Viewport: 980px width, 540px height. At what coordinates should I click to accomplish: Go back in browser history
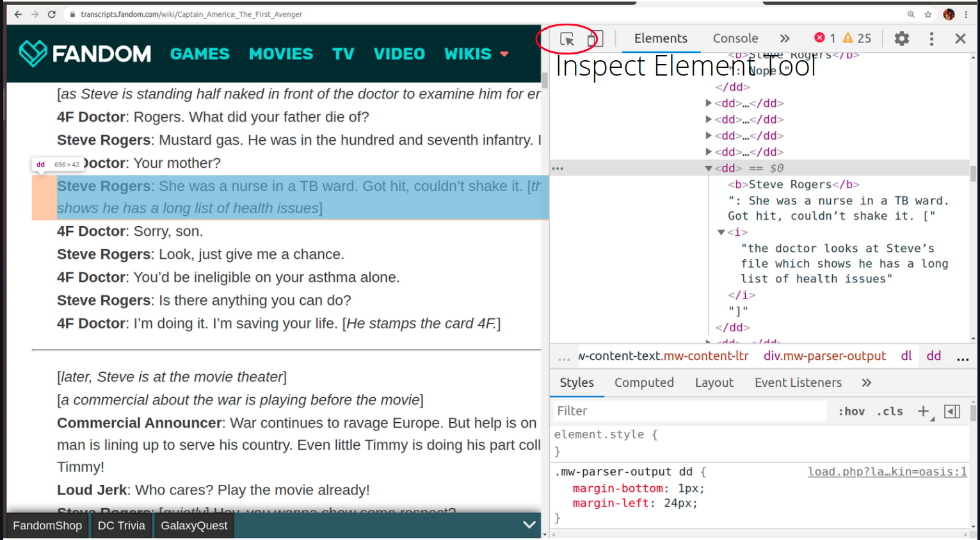point(18,14)
